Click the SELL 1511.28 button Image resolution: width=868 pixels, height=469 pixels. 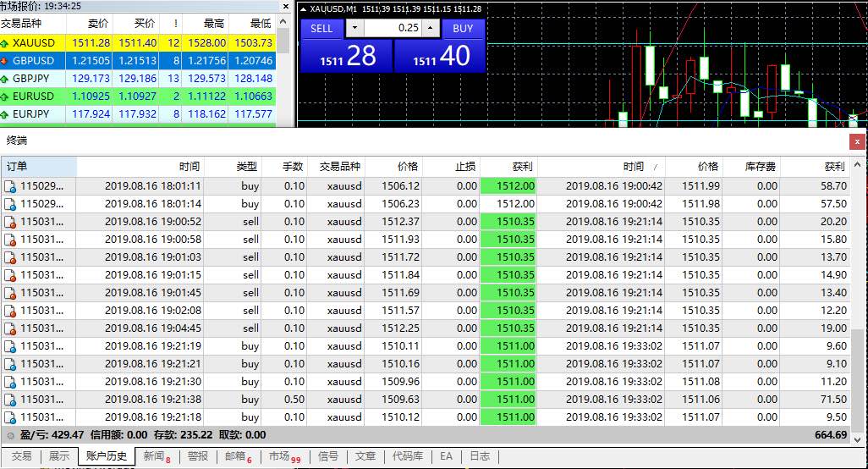click(347, 56)
